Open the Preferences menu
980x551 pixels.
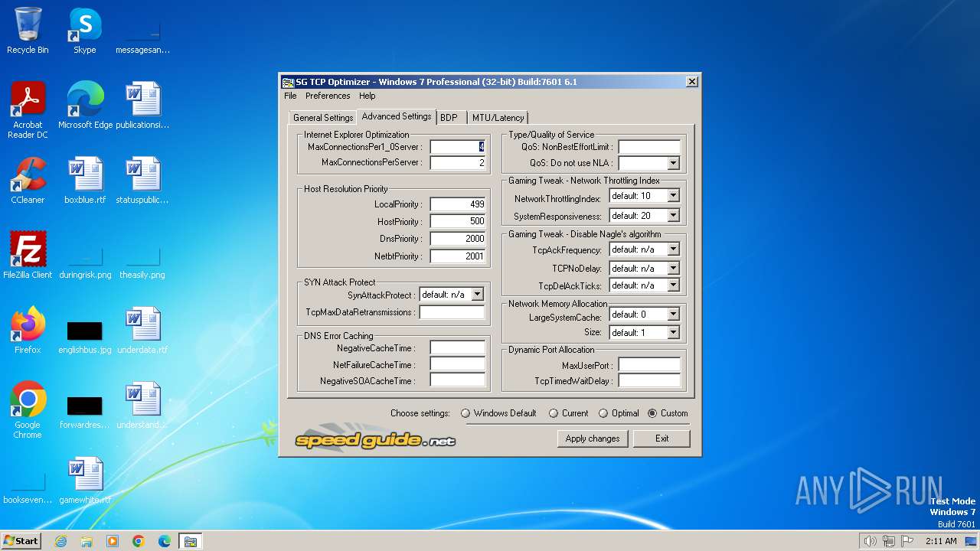[328, 96]
